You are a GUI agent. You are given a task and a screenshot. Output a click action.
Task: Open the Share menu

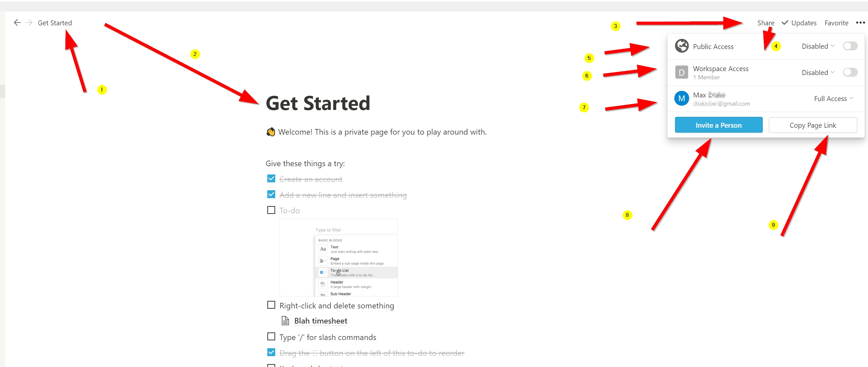tap(765, 23)
